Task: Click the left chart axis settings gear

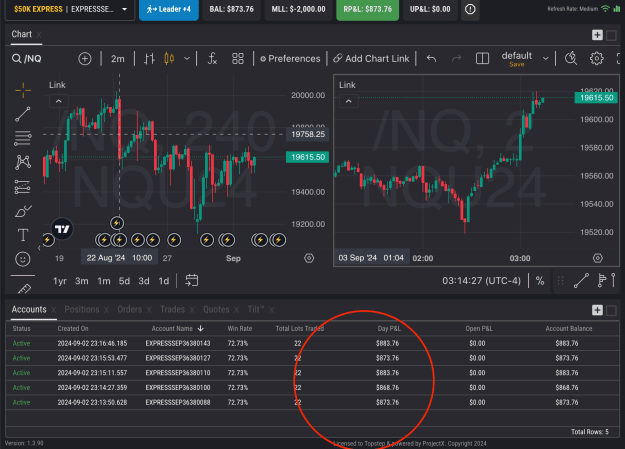Action: point(309,258)
